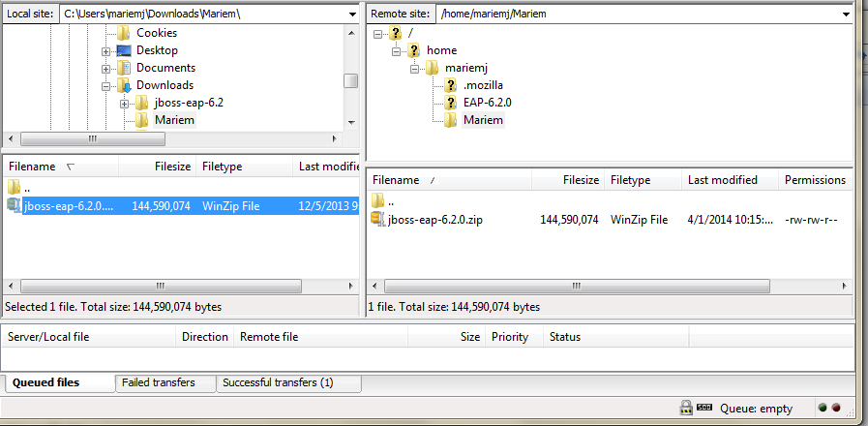Expand the jboss-eap-6.2 local folder

tap(124, 104)
